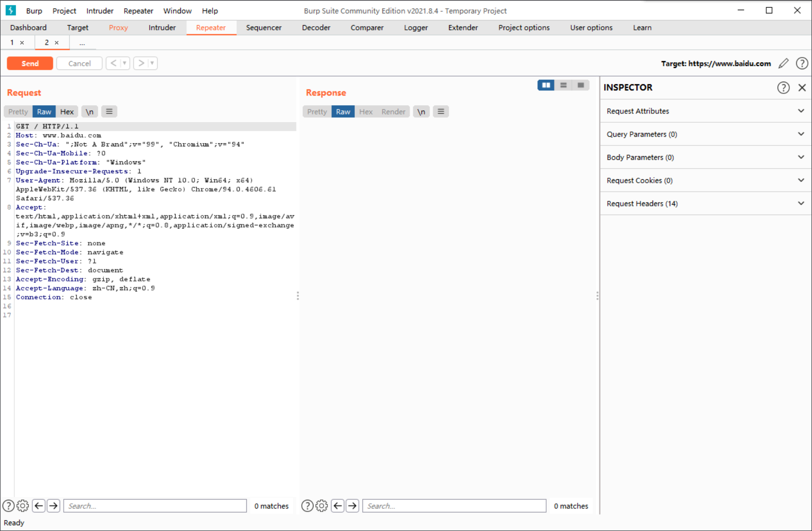Screen dimensions: 812x531
Task: Select top-bottom layout icon
Action: 564,85
